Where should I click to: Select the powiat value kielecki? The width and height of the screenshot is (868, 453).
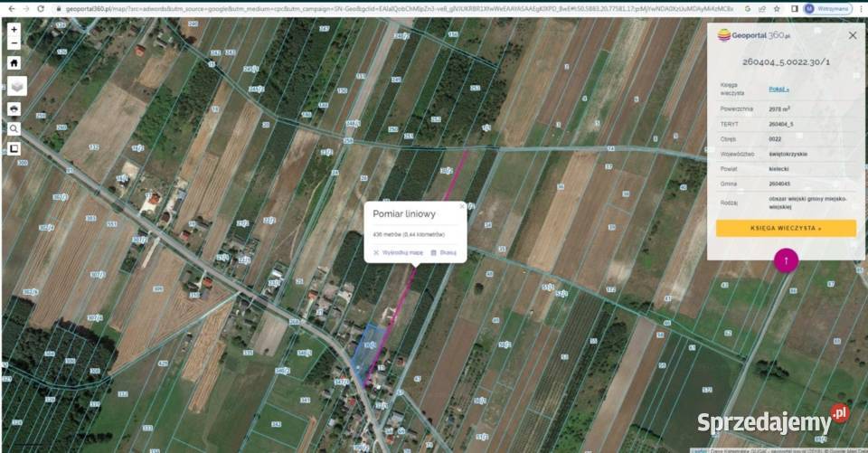[x=778, y=169]
